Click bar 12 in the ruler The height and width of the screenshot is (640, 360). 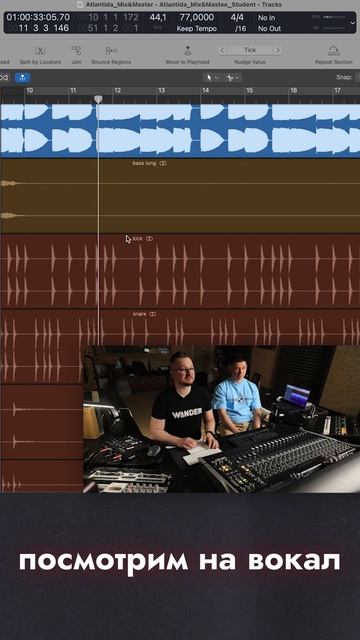coord(117,91)
